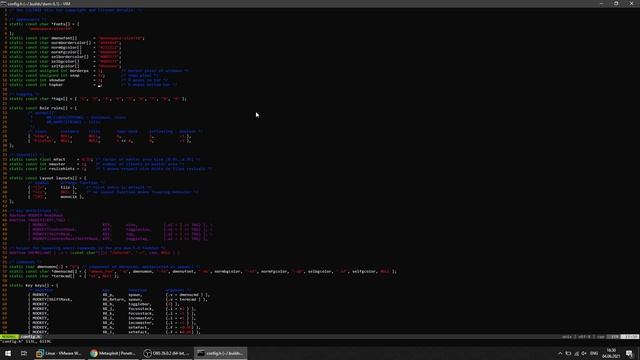Open Task View on the taskbar

coord(24,353)
